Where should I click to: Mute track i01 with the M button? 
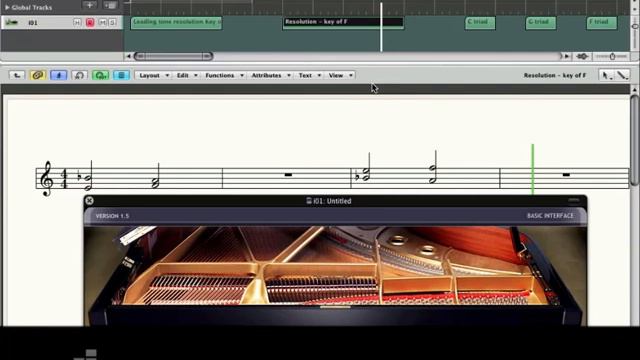[102, 22]
